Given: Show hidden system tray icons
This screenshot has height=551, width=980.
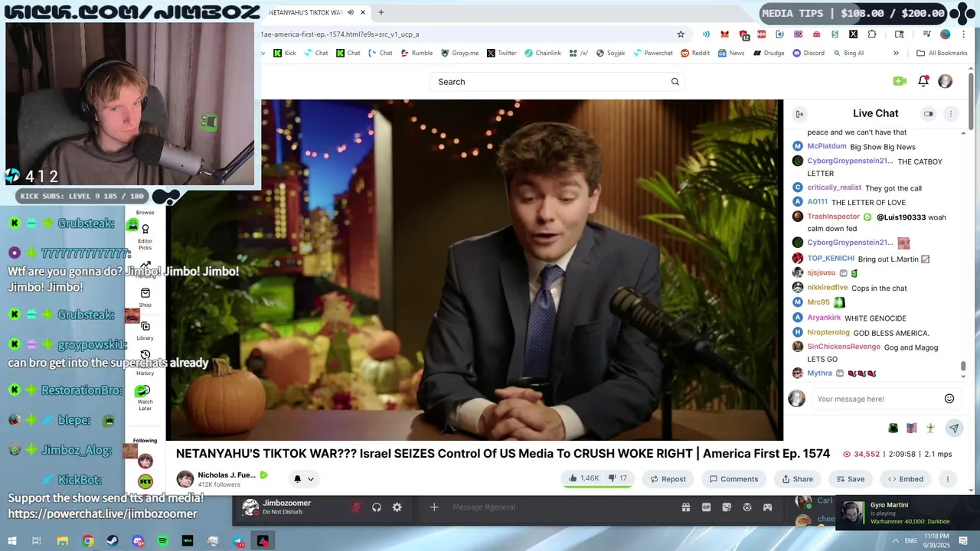Looking at the screenshot, I should coord(896,541).
